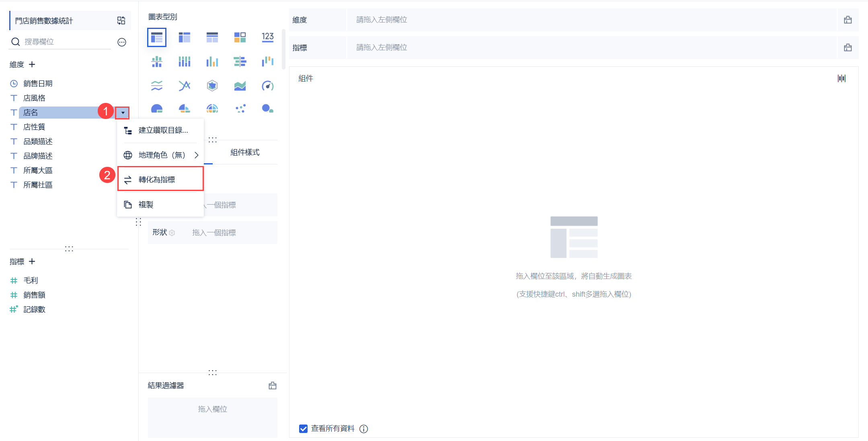
Task: Choose the radar chart type
Action: pos(212,86)
